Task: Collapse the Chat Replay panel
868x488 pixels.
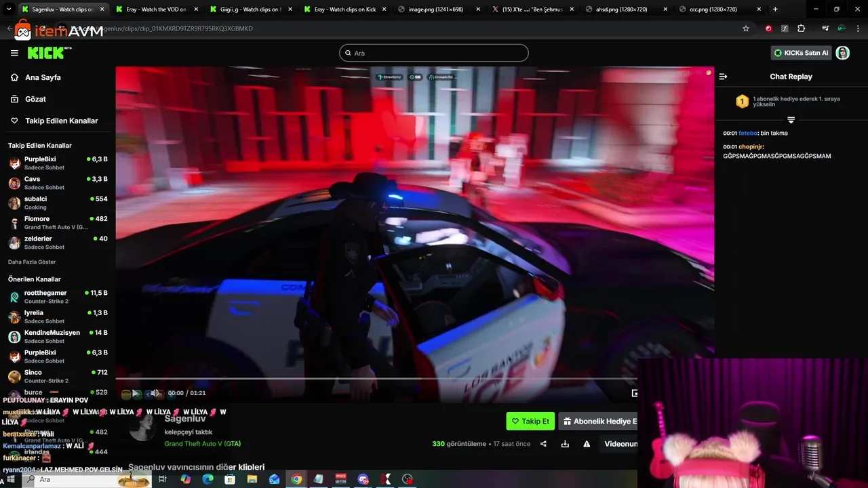Action: click(x=723, y=77)
